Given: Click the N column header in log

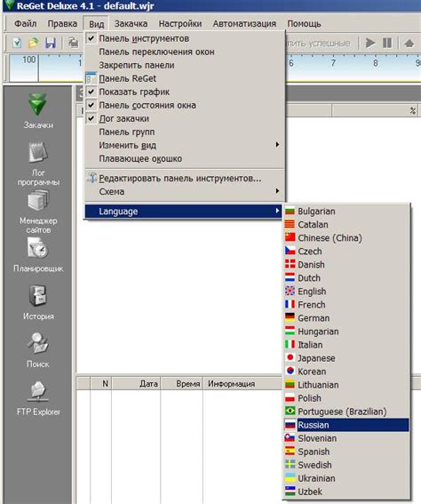Looking at the screenshot, I should pyautogui.click(x=101, y=383).
